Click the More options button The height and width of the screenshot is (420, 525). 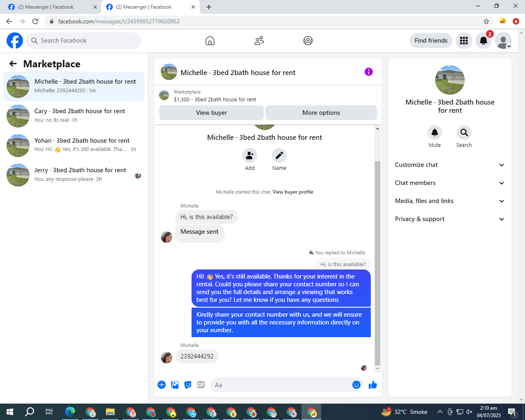[321, 113]
